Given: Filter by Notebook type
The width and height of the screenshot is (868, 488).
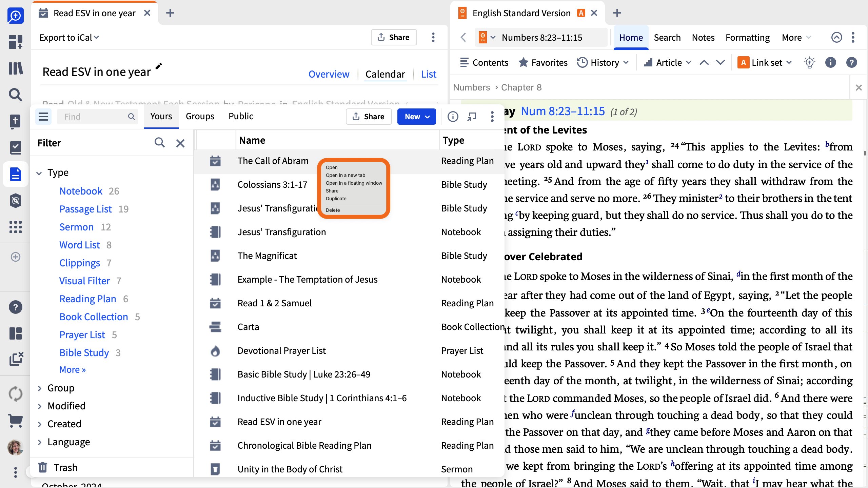Looking at the screenshot, I should pos(81,191).
